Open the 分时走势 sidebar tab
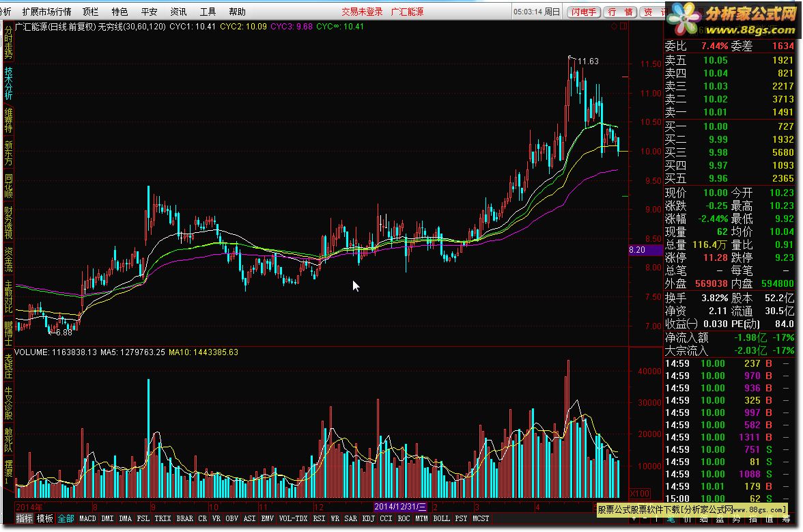Image resolution: width=803 pixels, height=532 pixels. click(x=8, y=42)
